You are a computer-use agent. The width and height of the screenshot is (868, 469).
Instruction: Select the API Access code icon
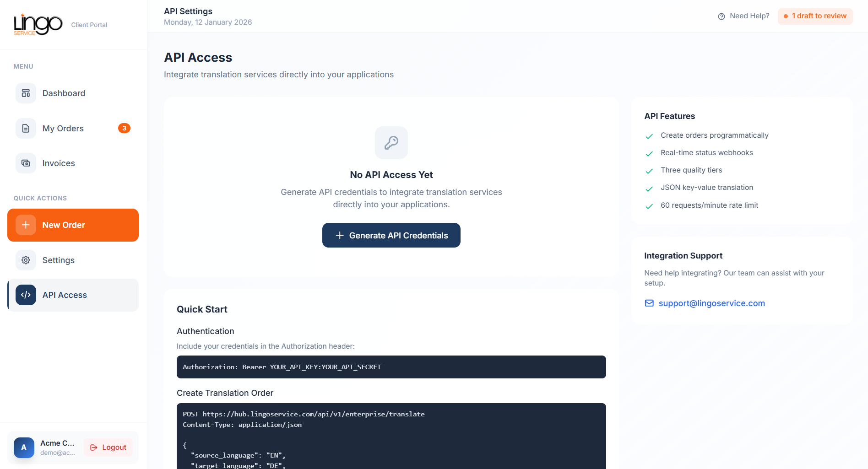click(x=26, y=295)
